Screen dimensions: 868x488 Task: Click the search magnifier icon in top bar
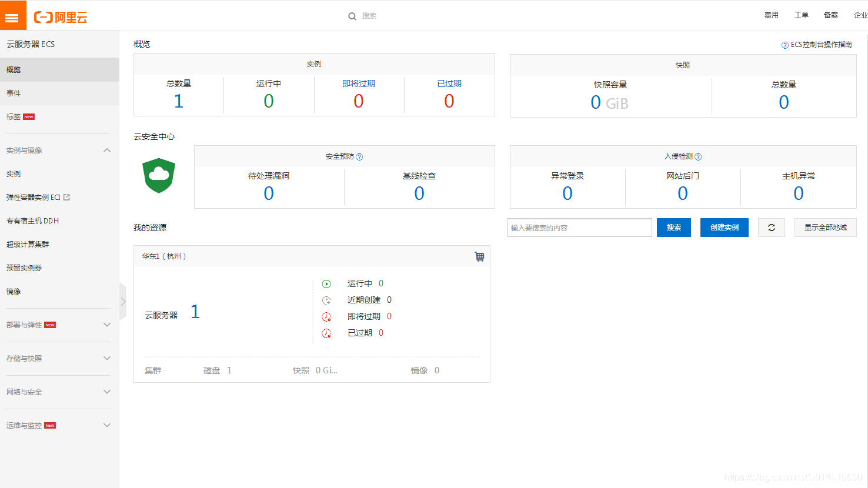pyautogui.click(x=352, y=16)
